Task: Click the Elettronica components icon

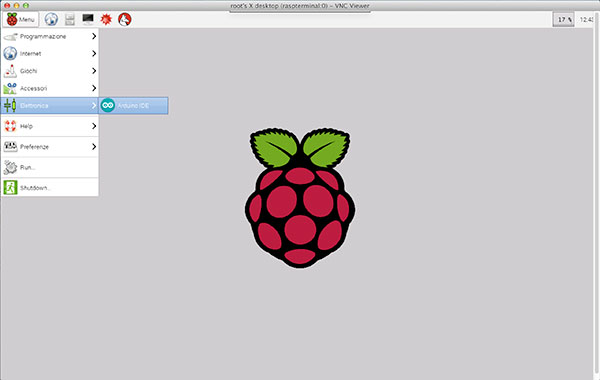Action: (10, 105)
